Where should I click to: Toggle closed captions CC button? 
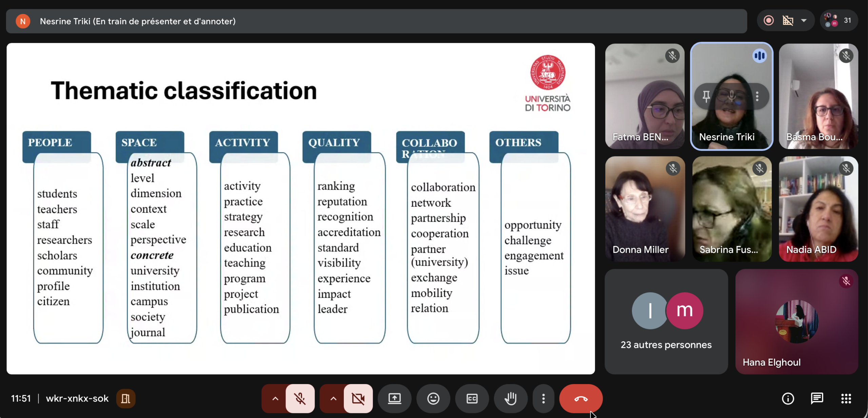click(472, 398)
